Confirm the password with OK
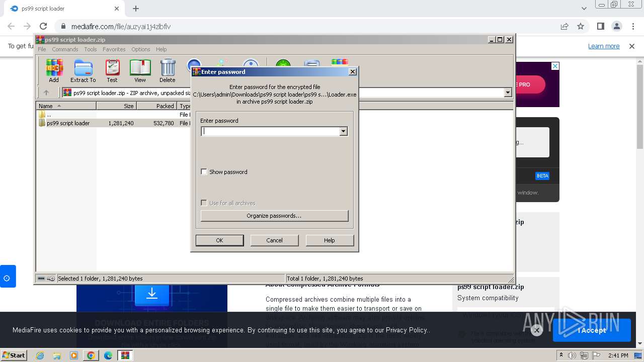This screenshot has height=362, width=644. pyautogui.click(x=219, y=240)
